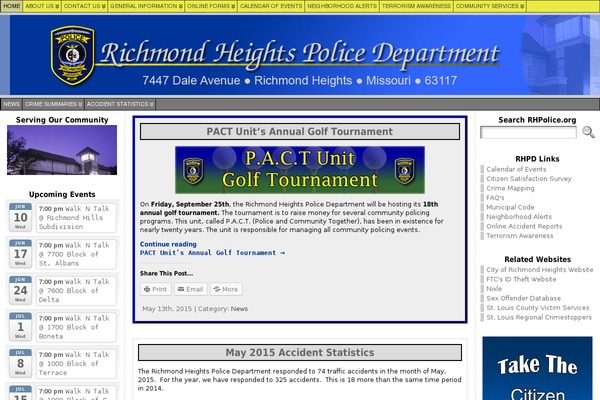600x400 pixels.
Task: Expand the COMMUNITY SERVICES dropdown menu
Action: (490, 6)
